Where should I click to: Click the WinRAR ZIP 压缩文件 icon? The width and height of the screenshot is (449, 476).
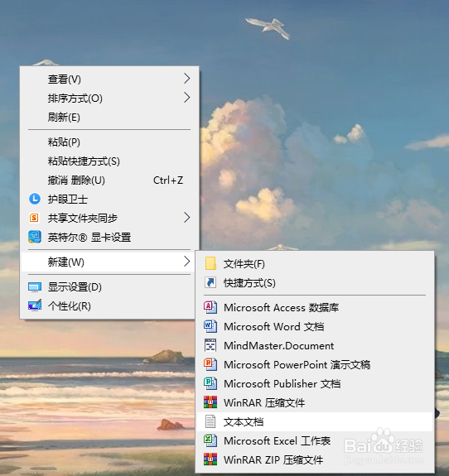(210, 459)
